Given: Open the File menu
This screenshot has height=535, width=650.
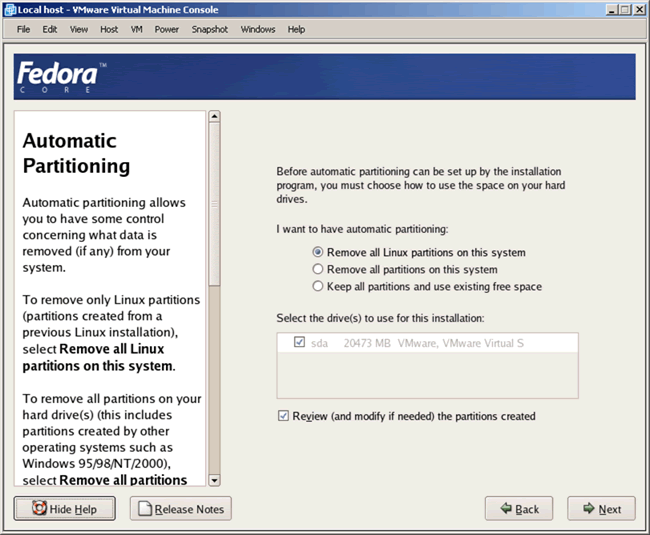Looking at the screenshot, I should click(24, 29).
